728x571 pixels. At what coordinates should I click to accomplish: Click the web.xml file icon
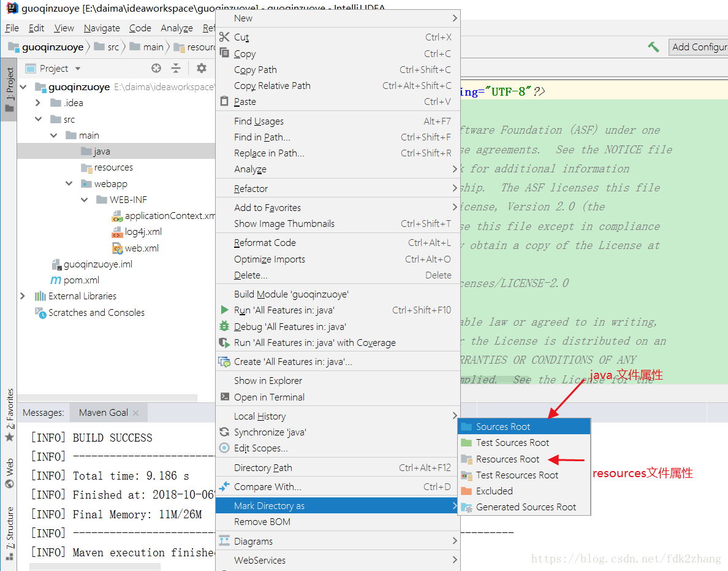point(117,248)
